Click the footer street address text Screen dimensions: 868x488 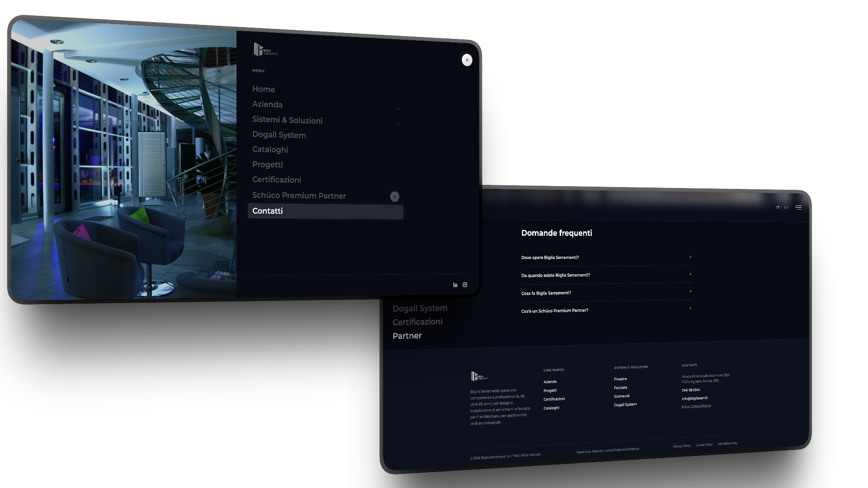tap(706, 379)
